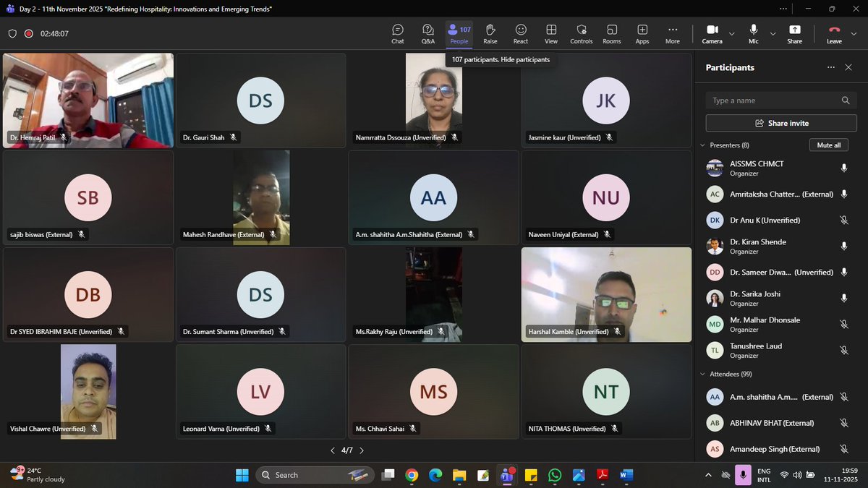This screenshot has width=868, height=488.
Task: Mute Dr. Kiran Shende's microphone
Action: [x=843, y=246]
